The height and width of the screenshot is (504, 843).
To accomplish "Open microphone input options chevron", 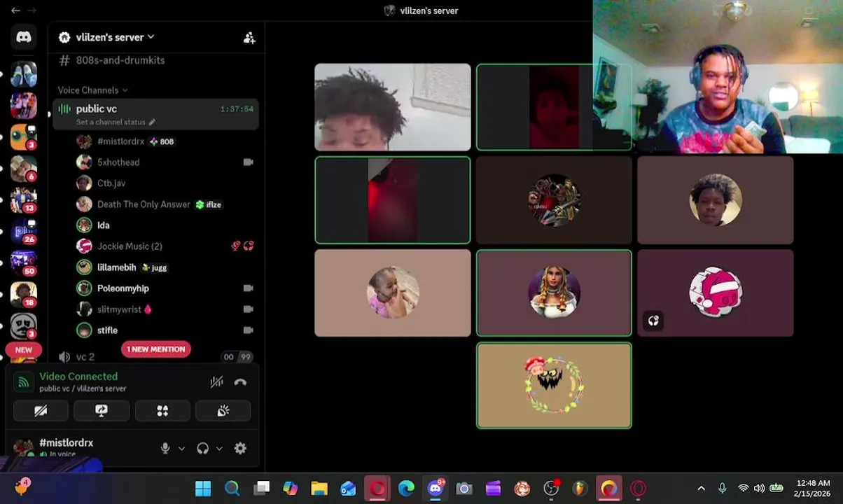I will point(181,449).
